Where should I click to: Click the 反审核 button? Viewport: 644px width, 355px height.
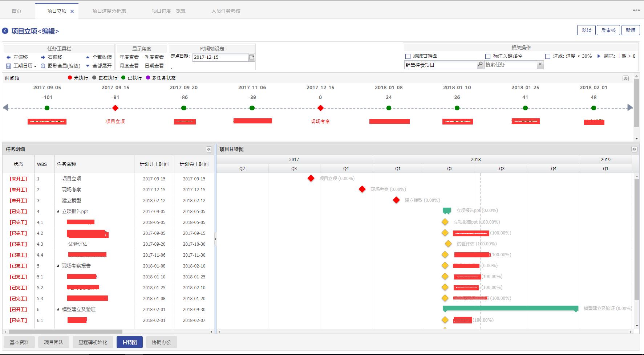[608, 30]
